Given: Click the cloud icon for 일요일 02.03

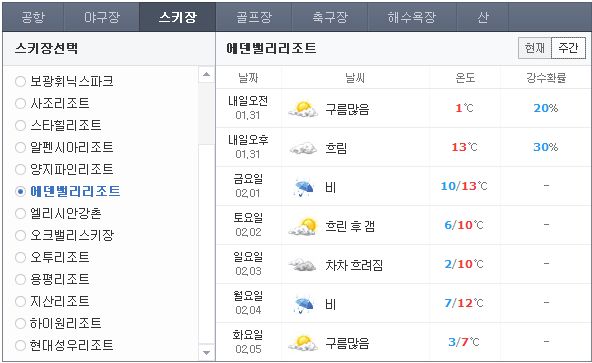Looking at the screenshot, I should coord(302,265).
